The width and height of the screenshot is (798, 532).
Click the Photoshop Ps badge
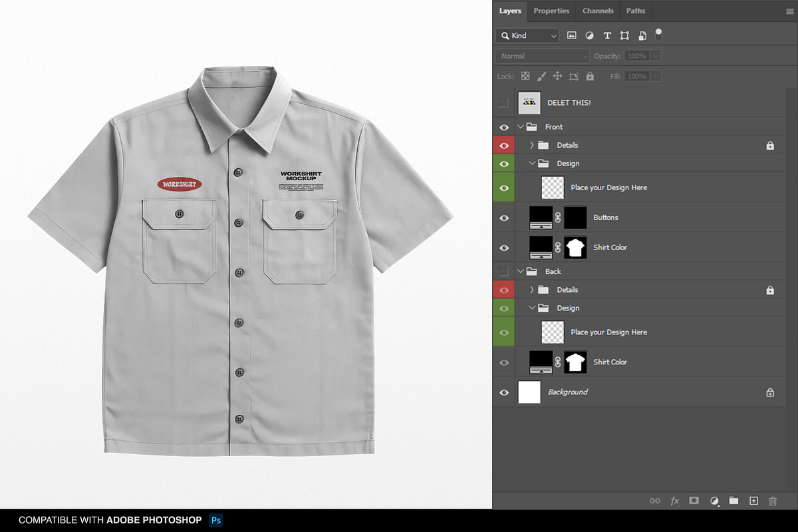tap(215, 520)
